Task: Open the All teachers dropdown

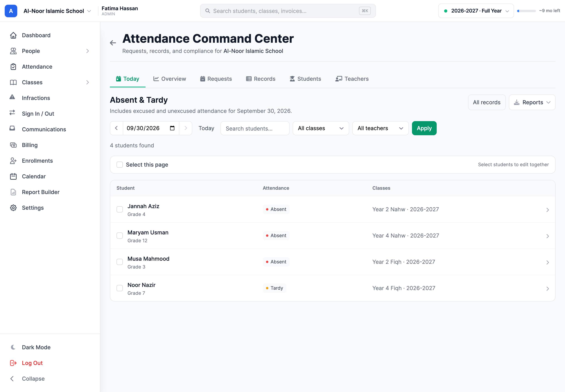Action: coord(381,128)
